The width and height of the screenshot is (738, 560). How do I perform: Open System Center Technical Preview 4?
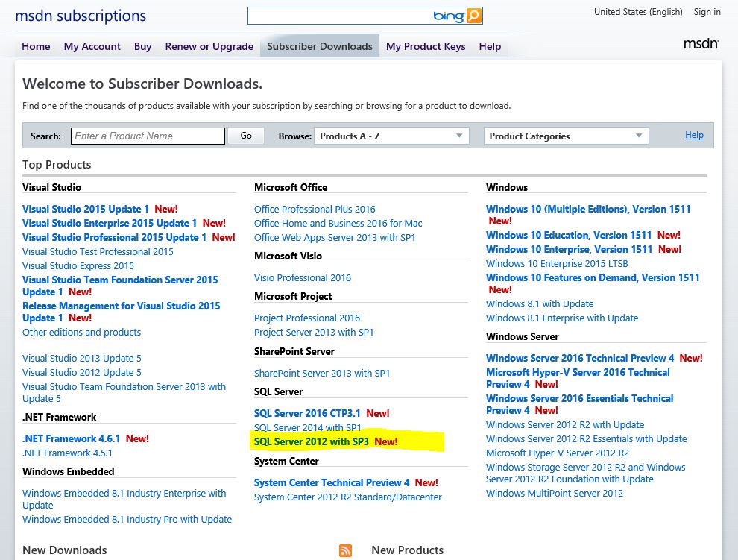coord(332,482)
